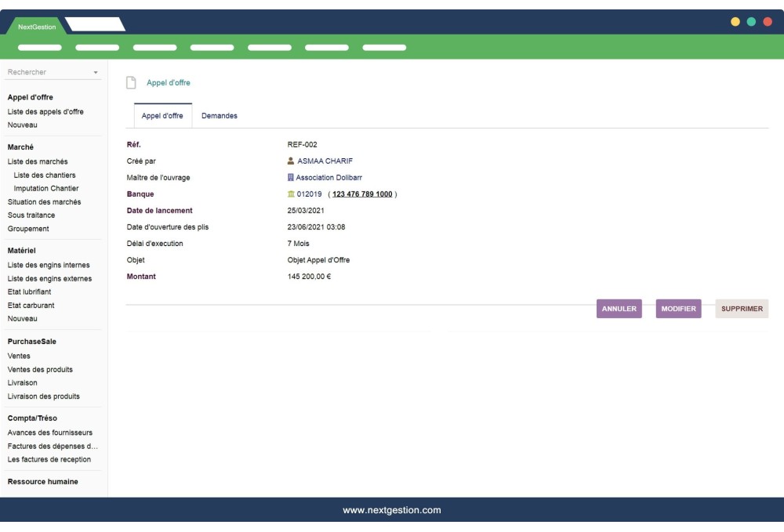Click Nouveau under Appel d'offre
Screen dimensions: 784x532
21,124
